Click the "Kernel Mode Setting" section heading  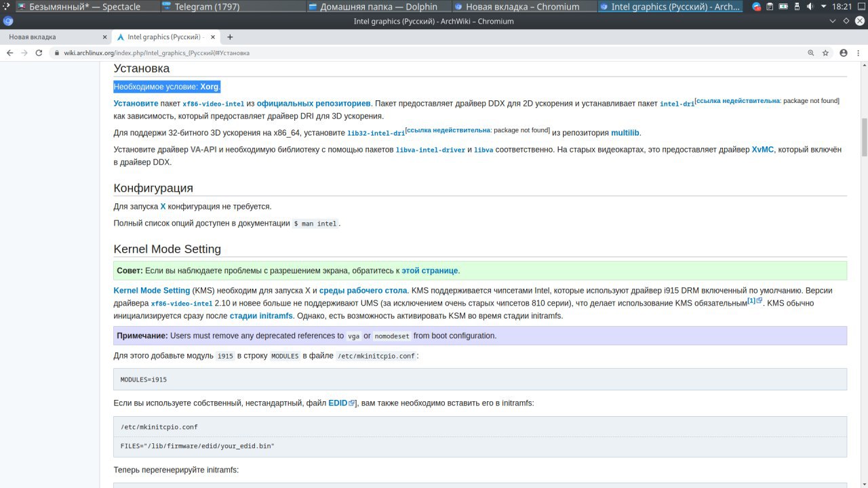click(167, 249)
